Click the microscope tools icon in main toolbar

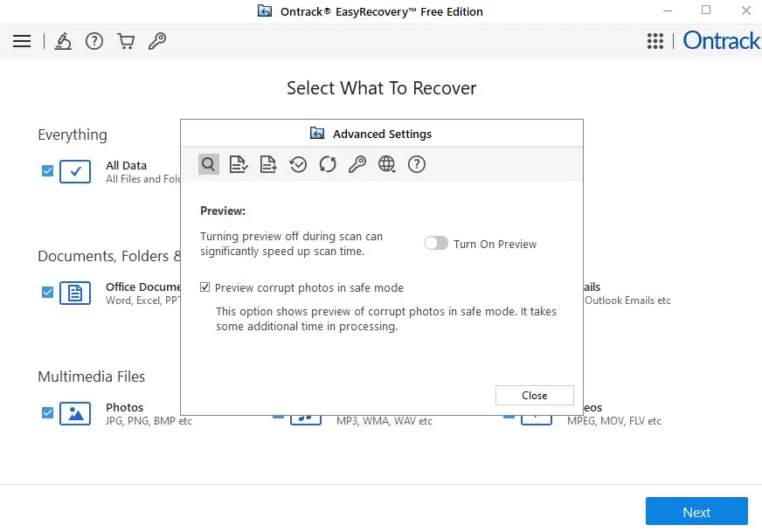coord(63,41)
